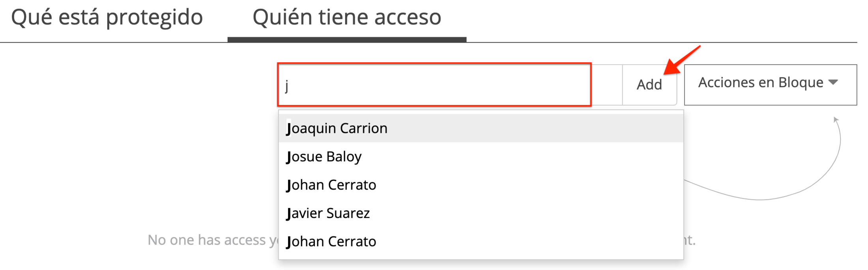Select Javier Suarez from the list
This screenshot has height=270, width=868.
(x=328, y=213)
